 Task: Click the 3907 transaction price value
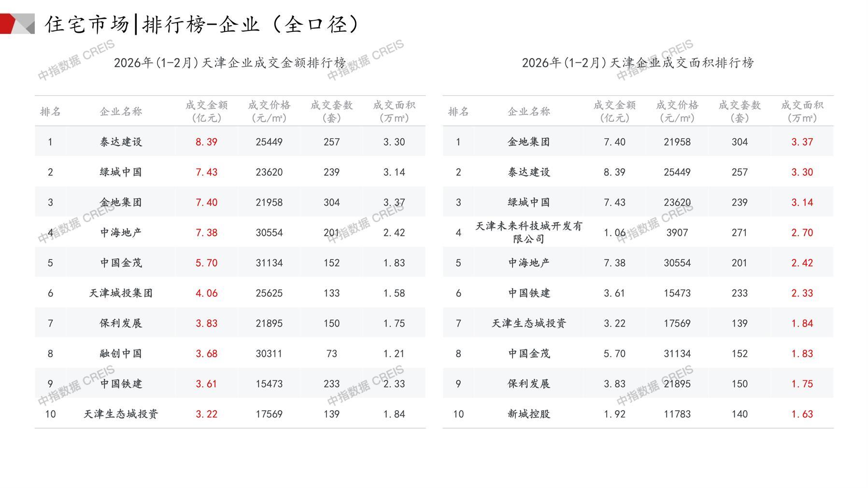(x=677, y=233)
